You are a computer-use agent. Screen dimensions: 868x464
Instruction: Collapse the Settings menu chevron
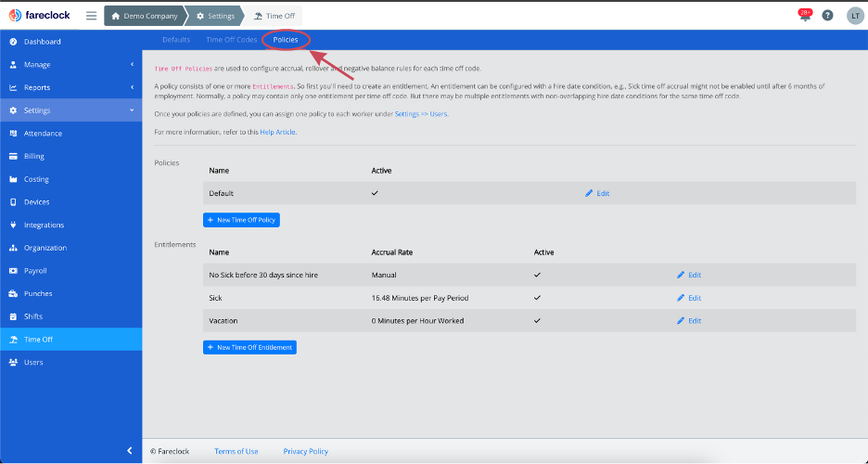pyautogui.click(x=132, y=110)
